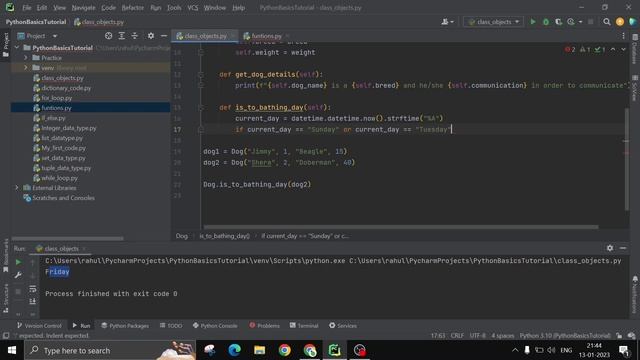The image size is (640, 360).
Task: Switch to class_objects.py editor tab
Action: (x=205, y=36)
